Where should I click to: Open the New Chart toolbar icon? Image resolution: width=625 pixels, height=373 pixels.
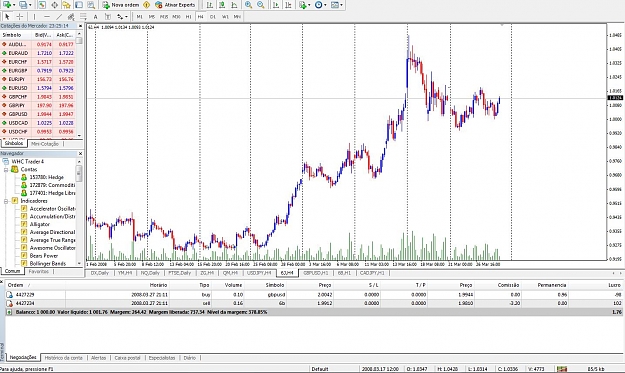(x=6, y=5)
